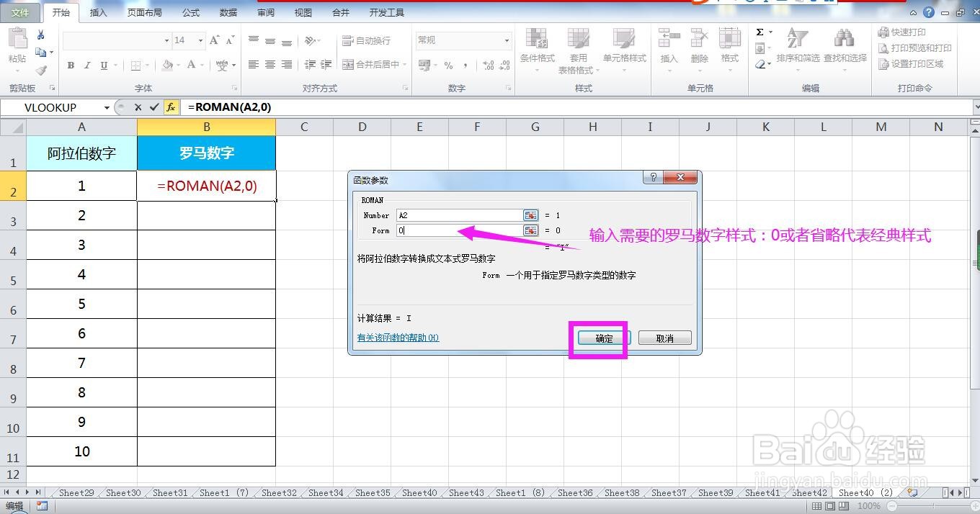Confirm formula with the checkmark icon
The height and width of the screenshot is (514, 980).
pyautogui.click(x=154, y=107)
